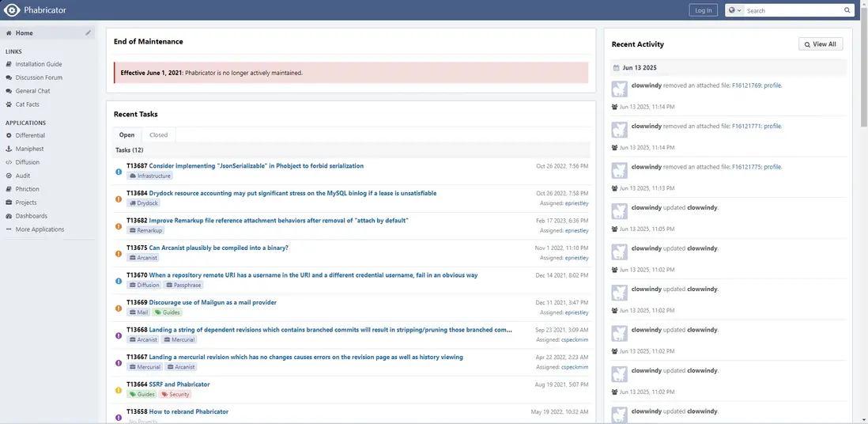Select the Open tasks tab
The image size is (868, 424).
click(x=126, y=134)
